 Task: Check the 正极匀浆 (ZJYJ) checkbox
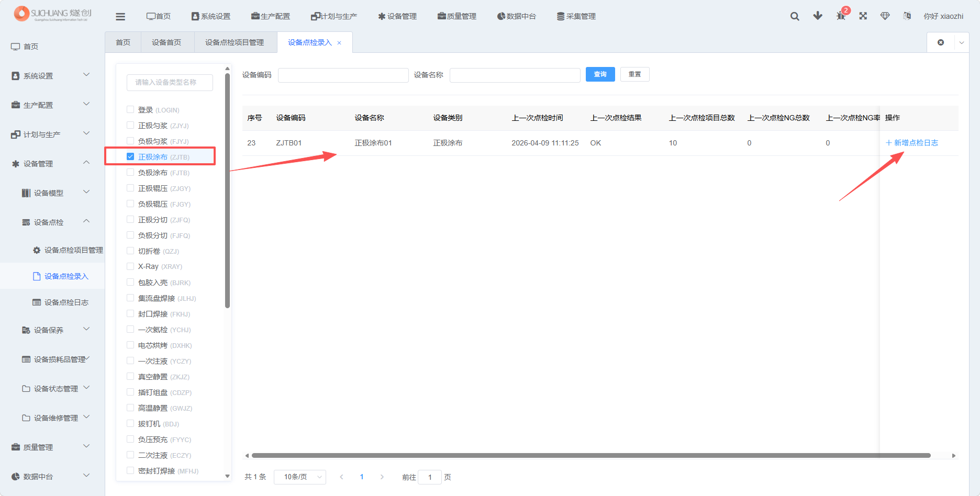[x=130, y=125]
